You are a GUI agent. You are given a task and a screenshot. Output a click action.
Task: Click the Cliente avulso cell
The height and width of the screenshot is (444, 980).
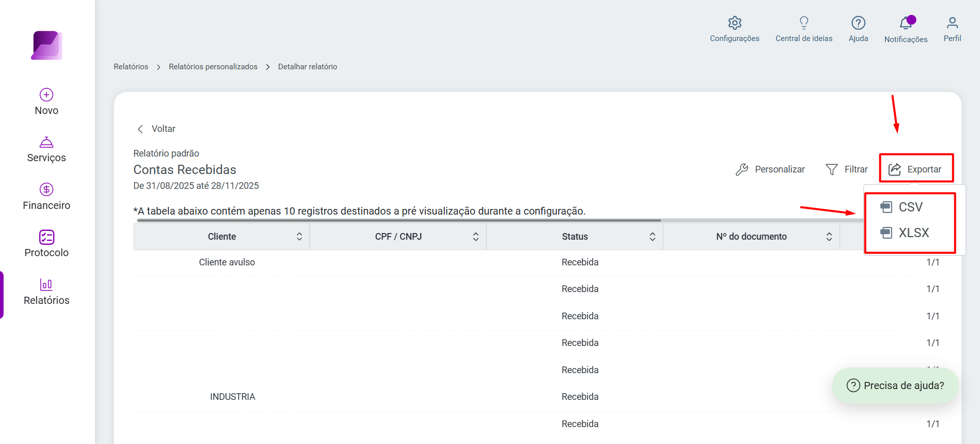pos(227,262)
